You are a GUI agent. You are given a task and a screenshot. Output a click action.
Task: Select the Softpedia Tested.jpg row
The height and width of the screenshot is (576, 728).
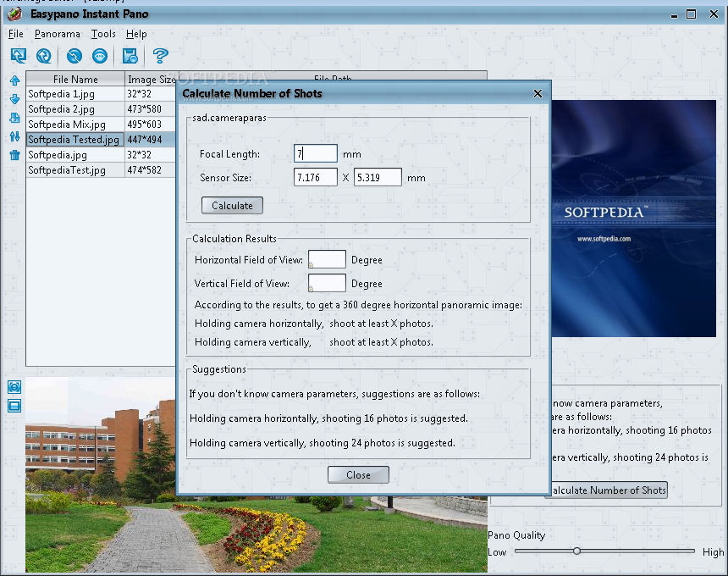pyautogui.click(x=101, y=140)
